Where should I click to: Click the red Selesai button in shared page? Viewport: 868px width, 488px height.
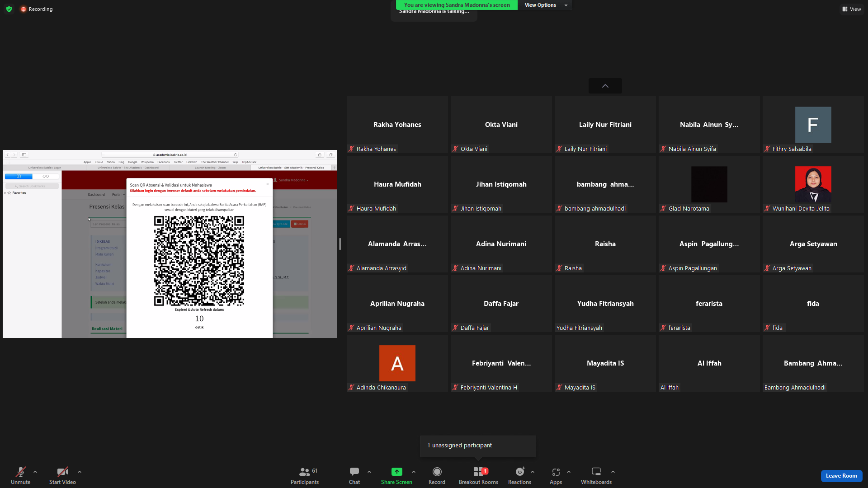pyautogui.click(x=300, y=224)
